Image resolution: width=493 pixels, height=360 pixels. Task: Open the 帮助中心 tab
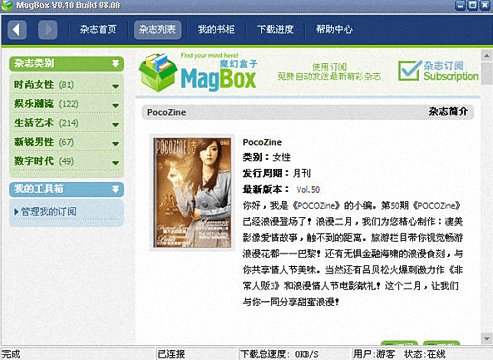pyautogui.click(x=334, y=30)
